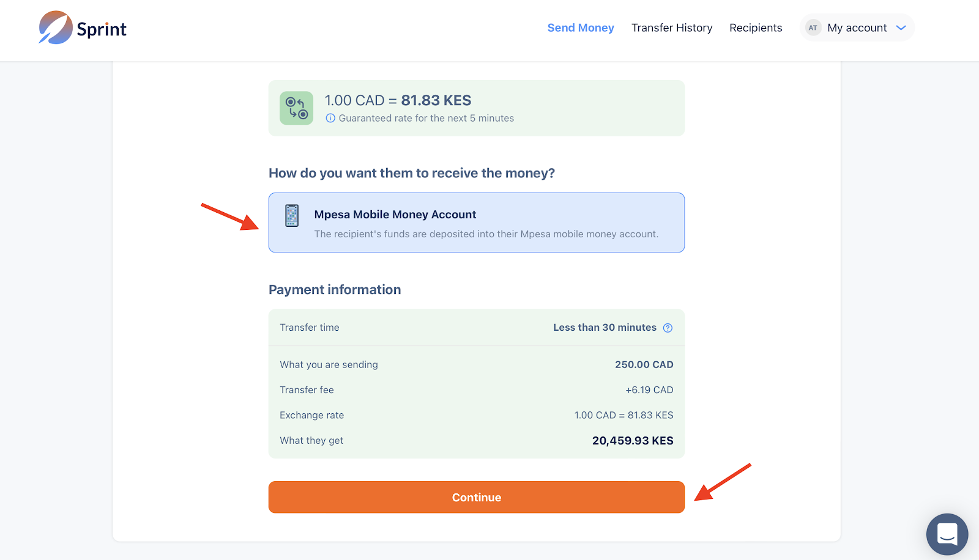Open the Send Money tab
This screenshot has width=979, height=560.
580,28
